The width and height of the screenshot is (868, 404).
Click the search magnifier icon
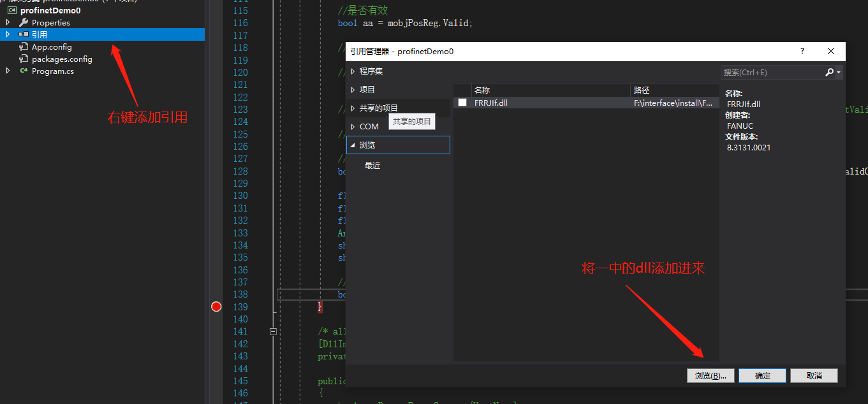pyautogui.click(x=829, y=73)
